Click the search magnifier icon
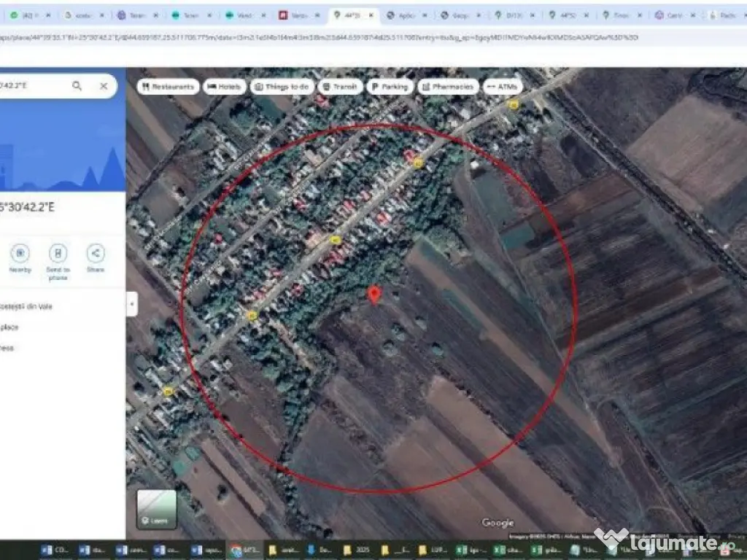 (x=77, y=86)
